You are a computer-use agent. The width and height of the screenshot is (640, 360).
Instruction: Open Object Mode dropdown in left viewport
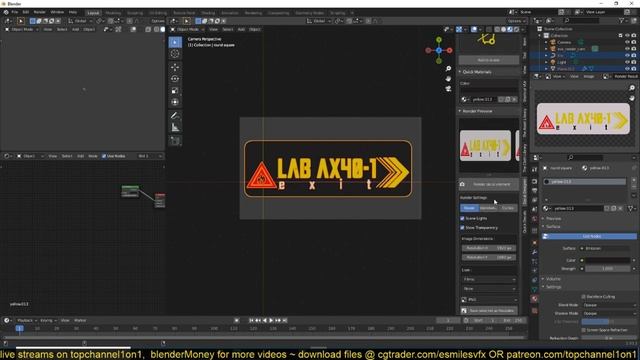[x=22, y=29]
